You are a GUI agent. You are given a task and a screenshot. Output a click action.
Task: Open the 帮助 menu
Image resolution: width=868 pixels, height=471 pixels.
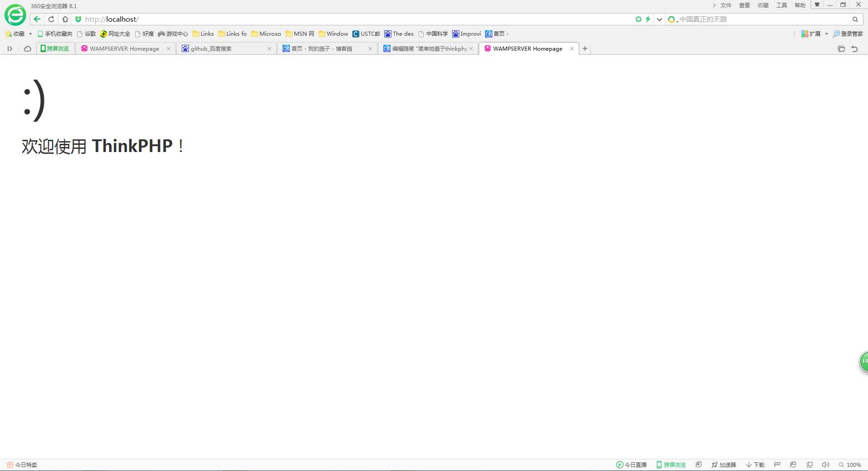point(800,5)
